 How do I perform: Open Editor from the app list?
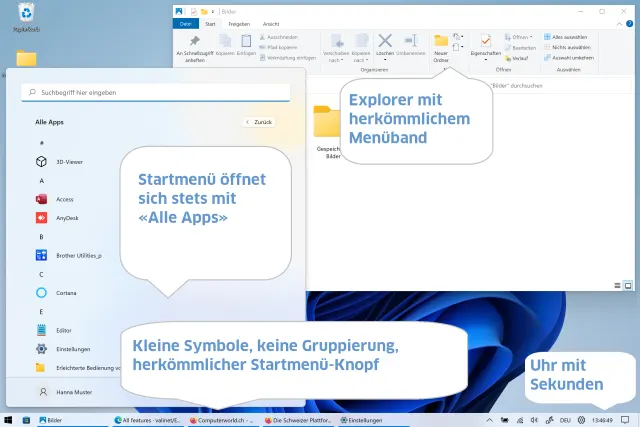click(53, 330)
